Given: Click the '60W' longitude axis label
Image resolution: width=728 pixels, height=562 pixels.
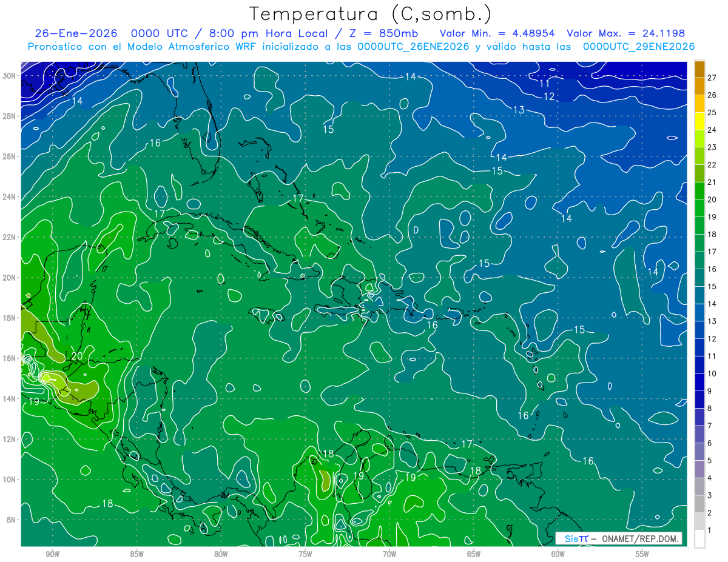Looking at the screenshot, I should 558,554.
